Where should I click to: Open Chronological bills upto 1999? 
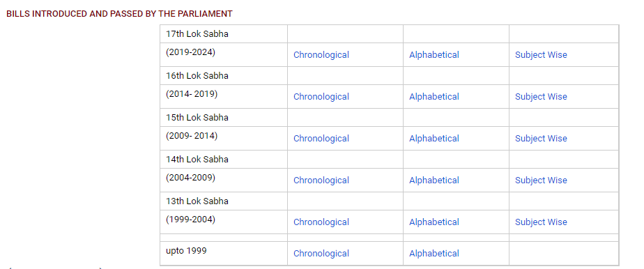pyautogui.click(x=321, y=254)
